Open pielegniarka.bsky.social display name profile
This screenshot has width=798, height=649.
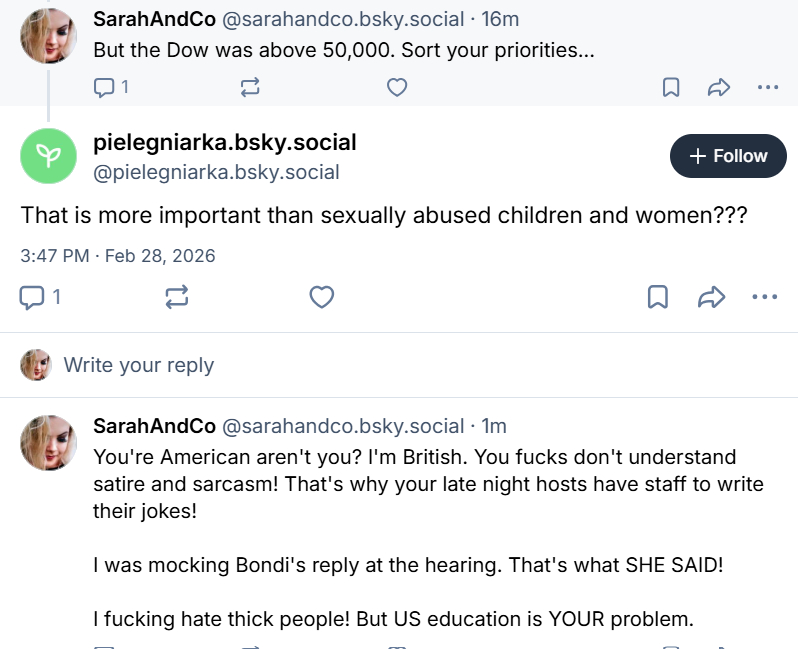pyautogui.click(x=224, y=142)
